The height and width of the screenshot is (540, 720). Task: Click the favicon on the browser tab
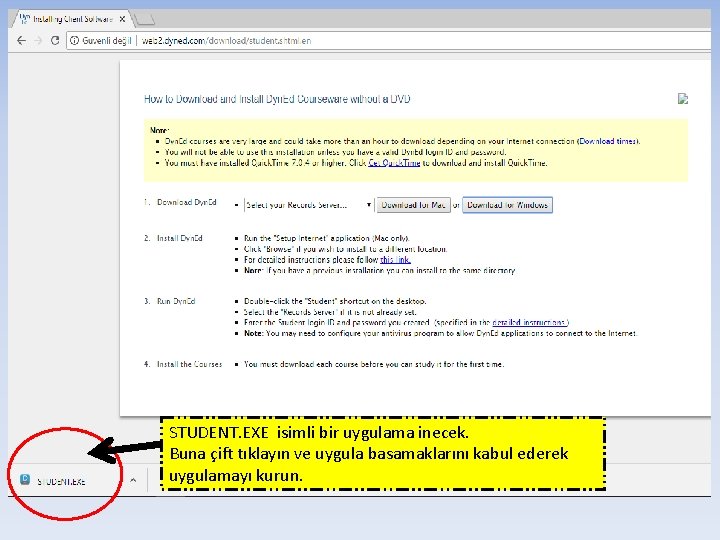click(25, 19)
